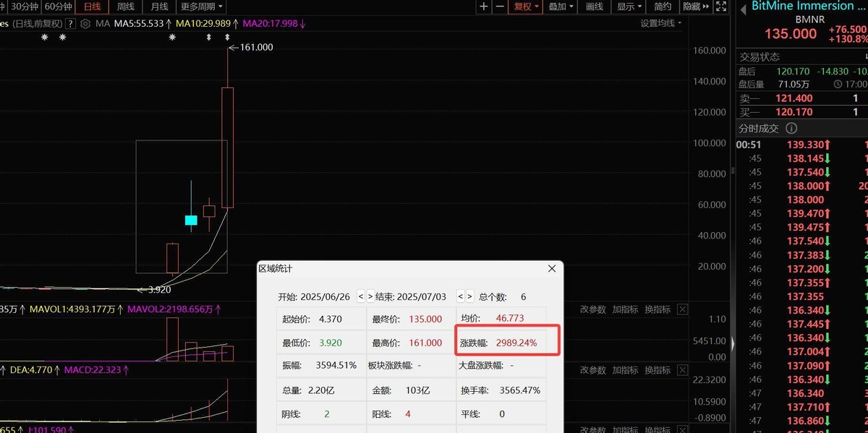This screenshot has width=868, height=433.
Task: Click the 交易状态 header
Action: pyautogui.click(x=759, y=56)
